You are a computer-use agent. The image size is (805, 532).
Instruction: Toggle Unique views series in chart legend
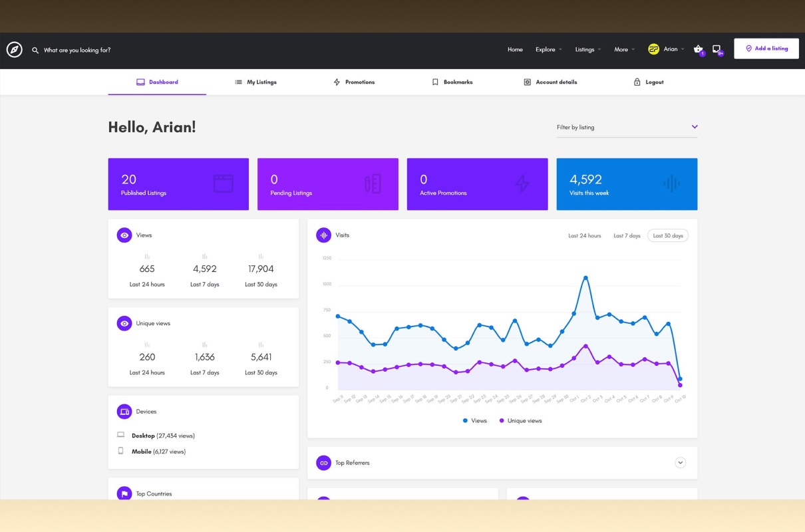coord(520,421)
